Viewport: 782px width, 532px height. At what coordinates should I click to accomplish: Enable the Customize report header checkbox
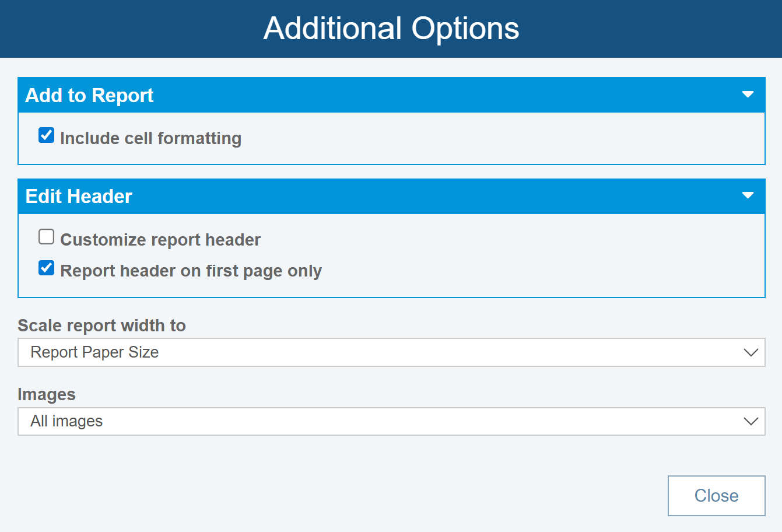47,237
